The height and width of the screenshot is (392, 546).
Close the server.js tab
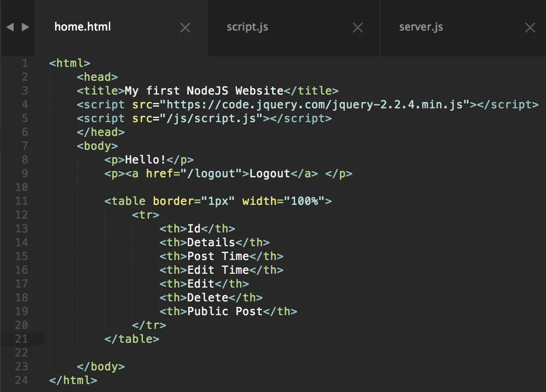[x=530, y=28]
